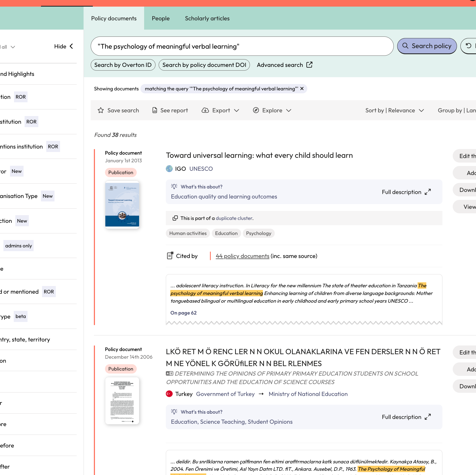
Task: Select the Human activities topic tag
Action: point(188,233)
